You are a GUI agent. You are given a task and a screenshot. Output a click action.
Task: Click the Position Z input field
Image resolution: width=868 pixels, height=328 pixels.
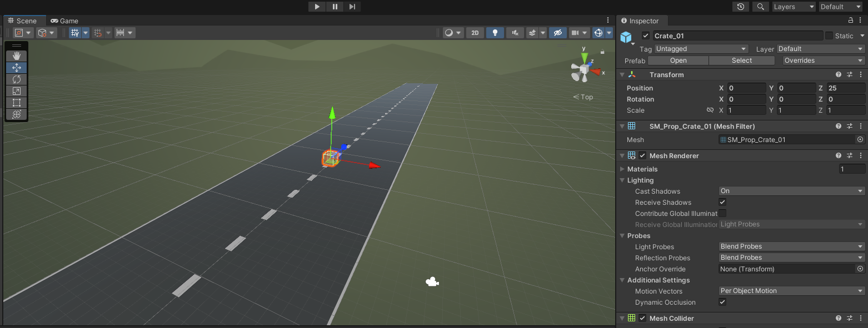(845, 88)
